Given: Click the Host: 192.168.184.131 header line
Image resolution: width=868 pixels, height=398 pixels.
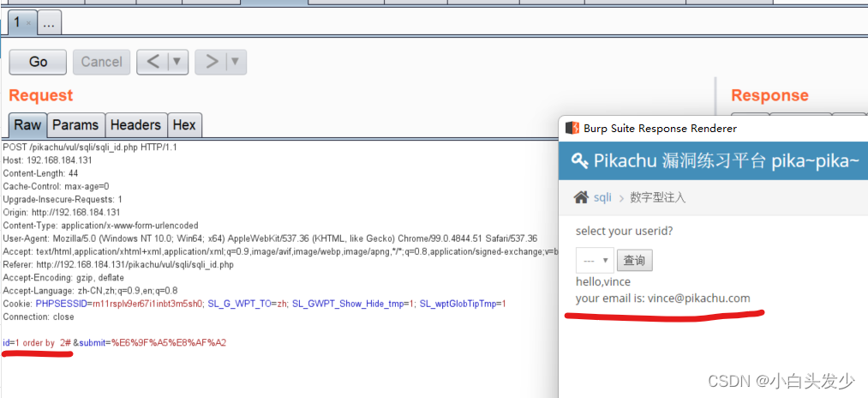Looking at the screenshot, I should [48, 160].
